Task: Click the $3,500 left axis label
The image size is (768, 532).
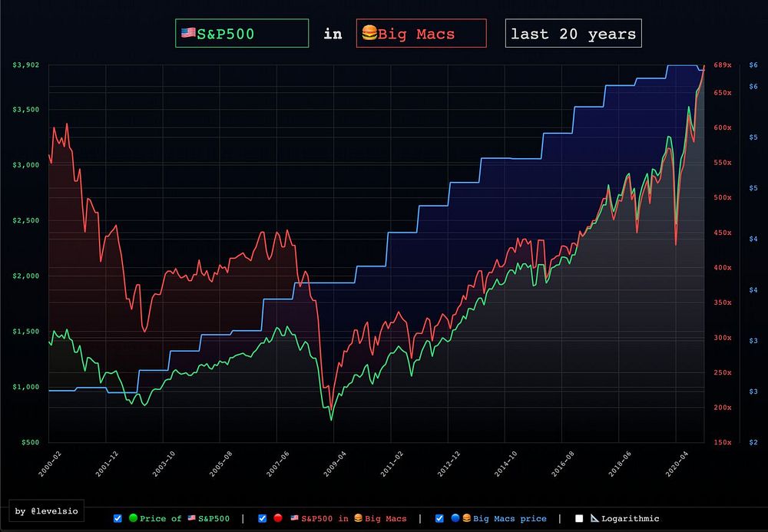Action: click(x=25, y=110)
